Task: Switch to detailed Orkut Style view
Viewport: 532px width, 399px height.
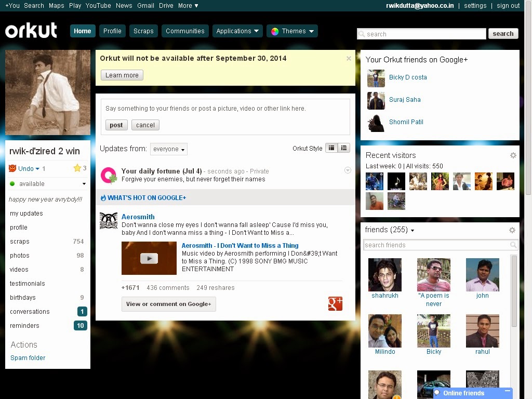Action: pyautogui.click(x=331, y=148)
